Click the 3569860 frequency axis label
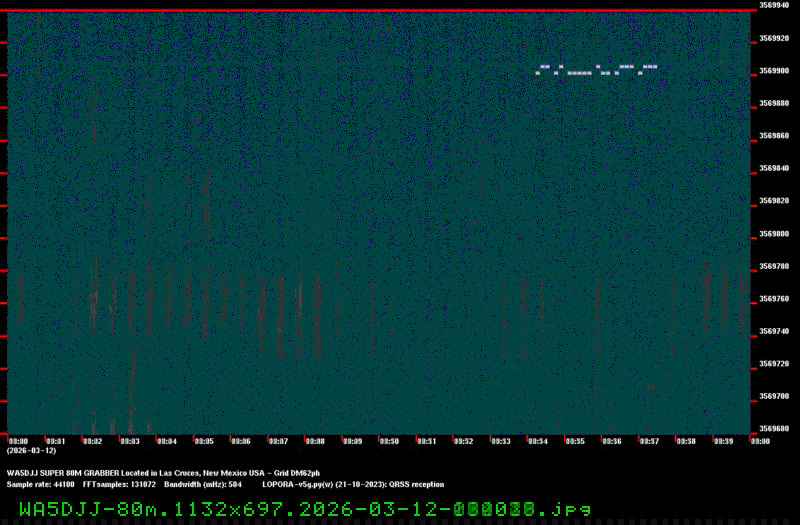The width and height of the screenshot is (800, 525). [x=773, y=135]
